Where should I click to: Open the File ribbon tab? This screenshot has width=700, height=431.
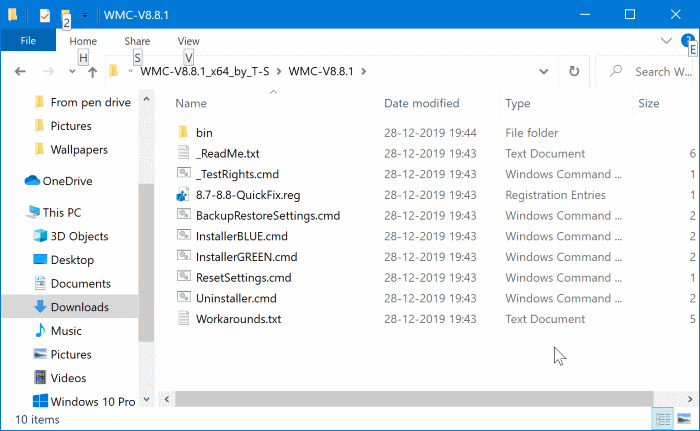point(28,41)
